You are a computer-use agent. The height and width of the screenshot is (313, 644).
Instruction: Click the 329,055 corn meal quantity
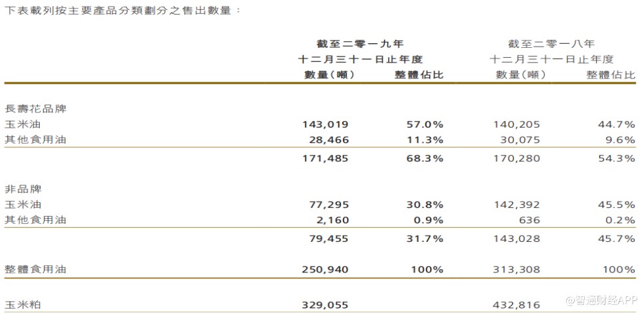(325, 305)
